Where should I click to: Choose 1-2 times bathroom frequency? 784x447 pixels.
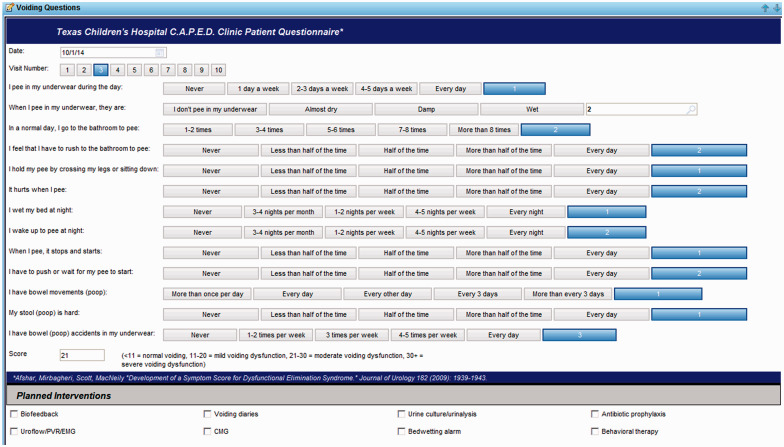198,130
